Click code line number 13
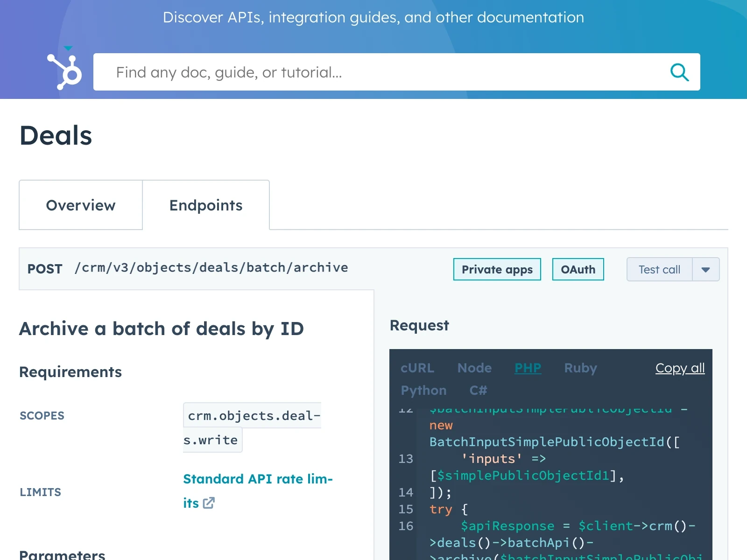This screenshot has height=560, width=747. [406, 459]
